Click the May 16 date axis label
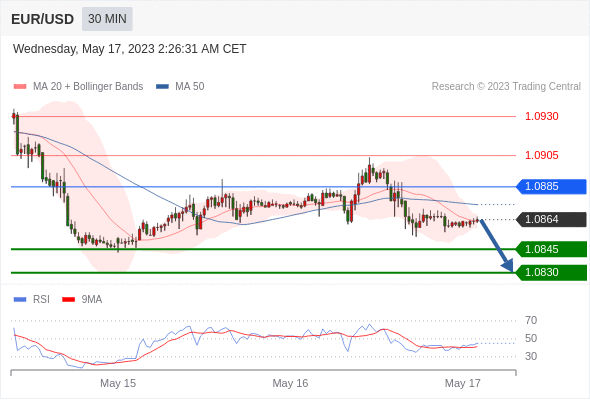Screen dimensions: 590x400 (x=290, y=383)
